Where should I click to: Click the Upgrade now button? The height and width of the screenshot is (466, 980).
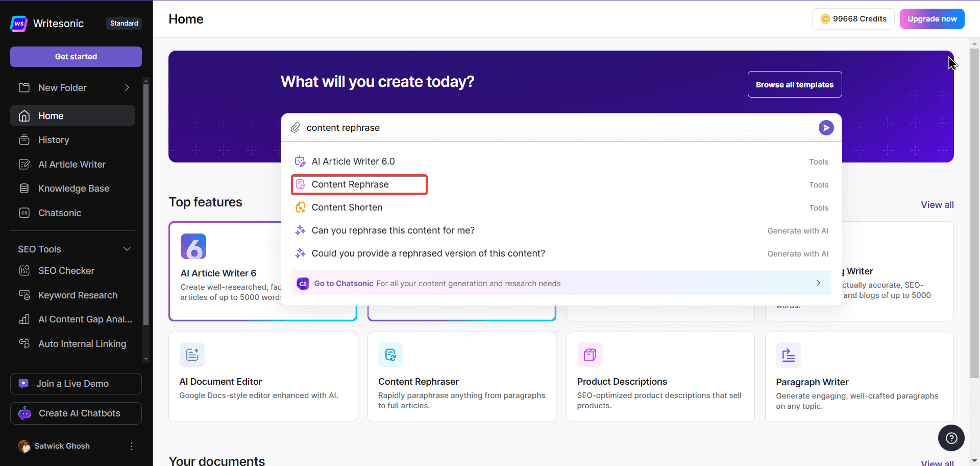[x=932, y=19]
